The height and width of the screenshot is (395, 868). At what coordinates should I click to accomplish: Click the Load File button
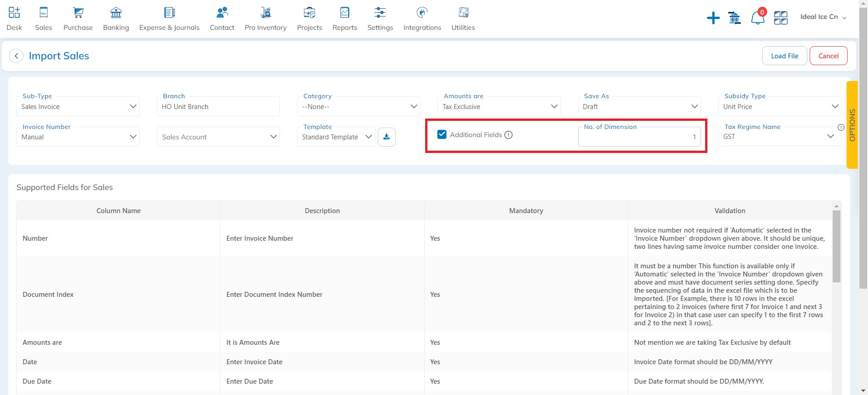[x=785, y=56]
